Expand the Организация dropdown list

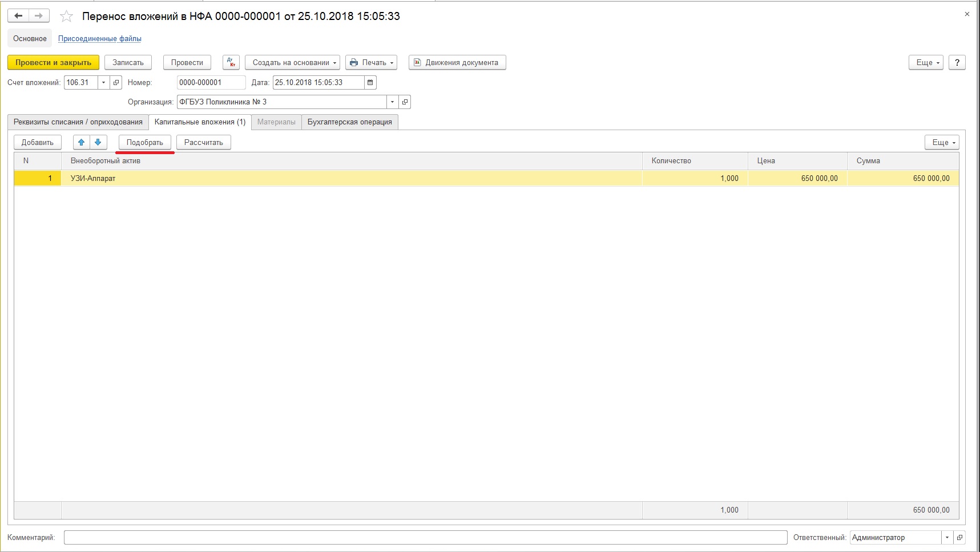click(392, 102)
